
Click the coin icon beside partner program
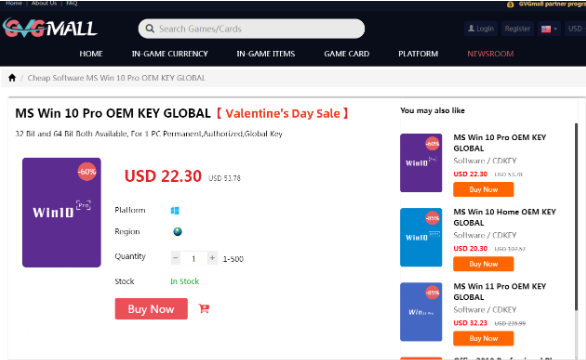point(510,4)
